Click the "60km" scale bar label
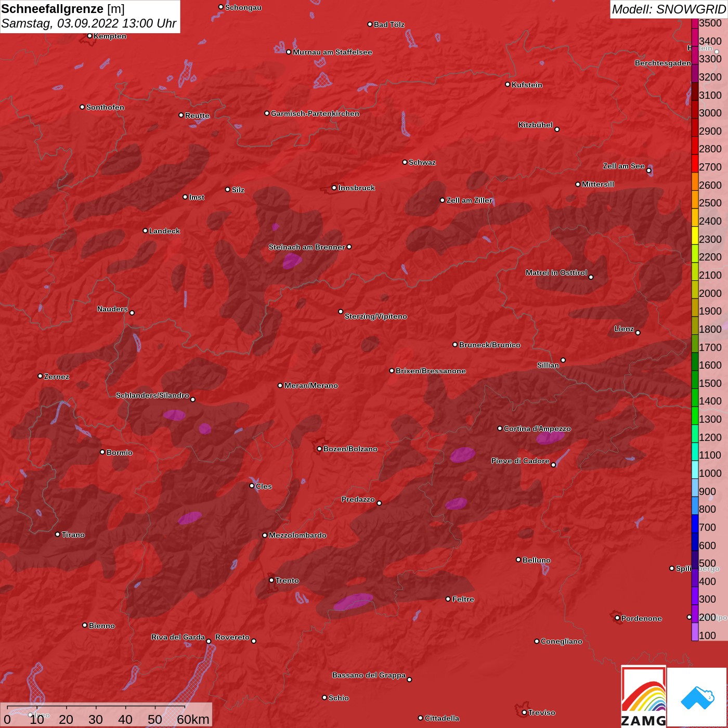728x728 pixels. (x=193, y=719)
